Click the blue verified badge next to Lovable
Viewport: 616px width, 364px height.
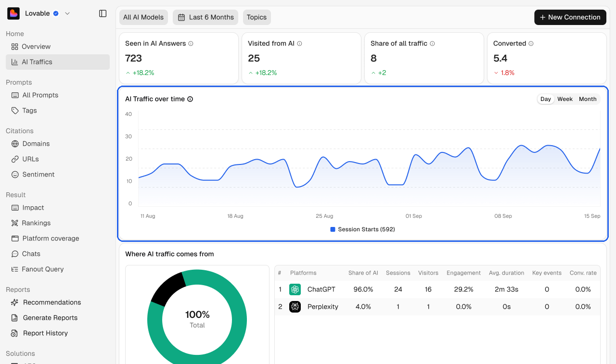pyautogui.click(x=56, y=13)
